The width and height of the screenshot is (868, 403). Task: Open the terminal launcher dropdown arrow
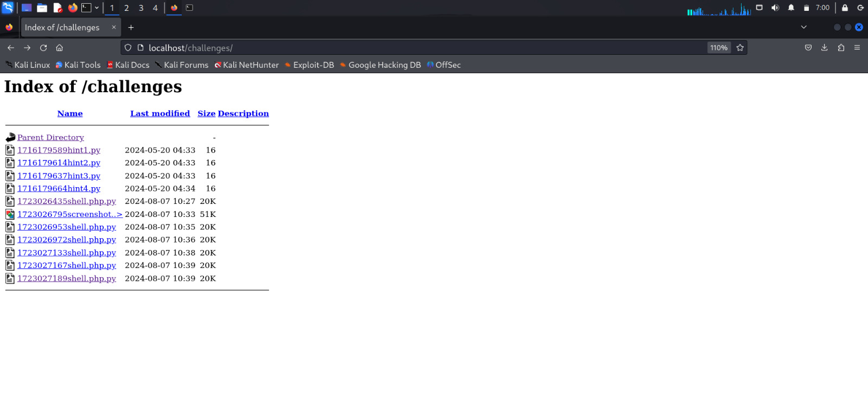tap(97, 8)
